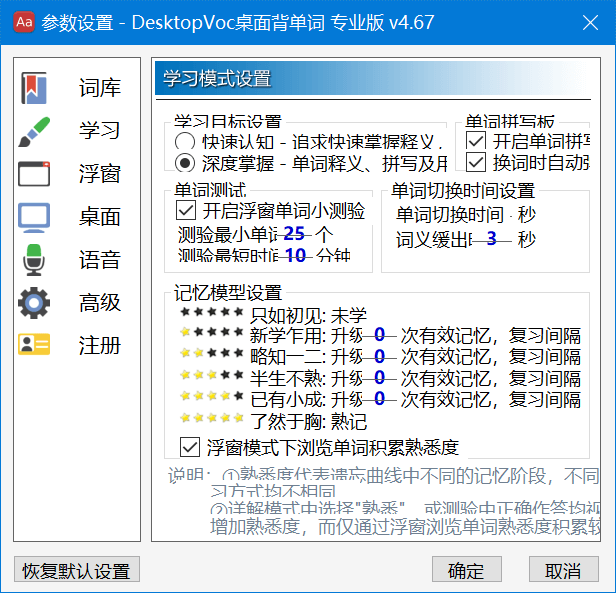The height and width of the screenshot is (593, 616).
Task: Switch to the 词库 tab label
Action: pos(100,88)
